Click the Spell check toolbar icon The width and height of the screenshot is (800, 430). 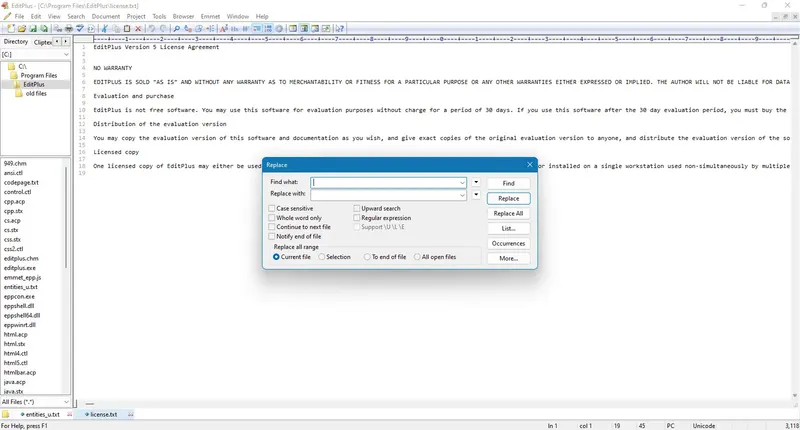pos(80,29)
